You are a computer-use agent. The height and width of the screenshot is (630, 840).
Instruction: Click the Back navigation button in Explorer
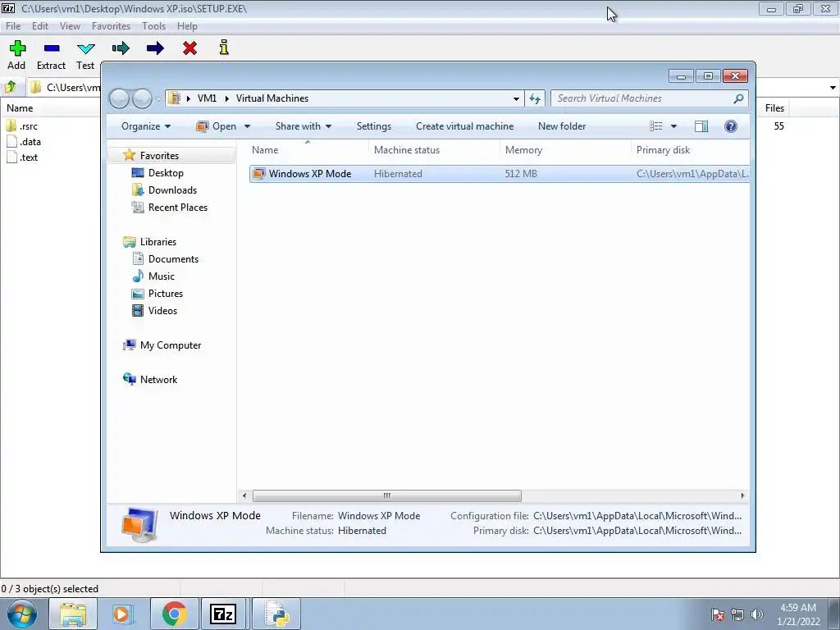coord(119,98)
